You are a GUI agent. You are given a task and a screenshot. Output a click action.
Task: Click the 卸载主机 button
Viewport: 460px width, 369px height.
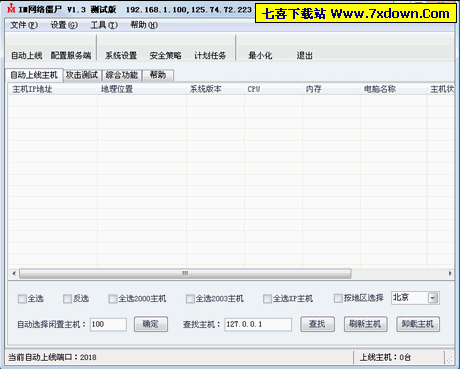(x=418, y=324)
